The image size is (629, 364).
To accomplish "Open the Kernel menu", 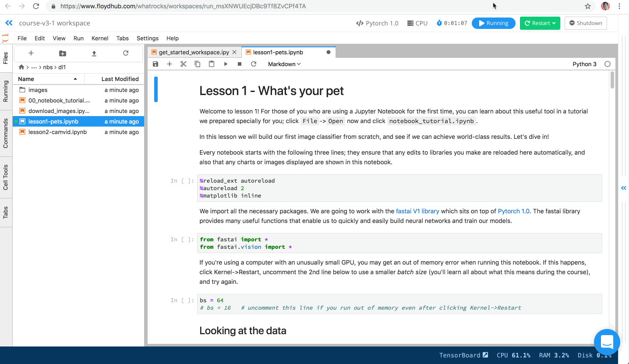I will 100,38.
